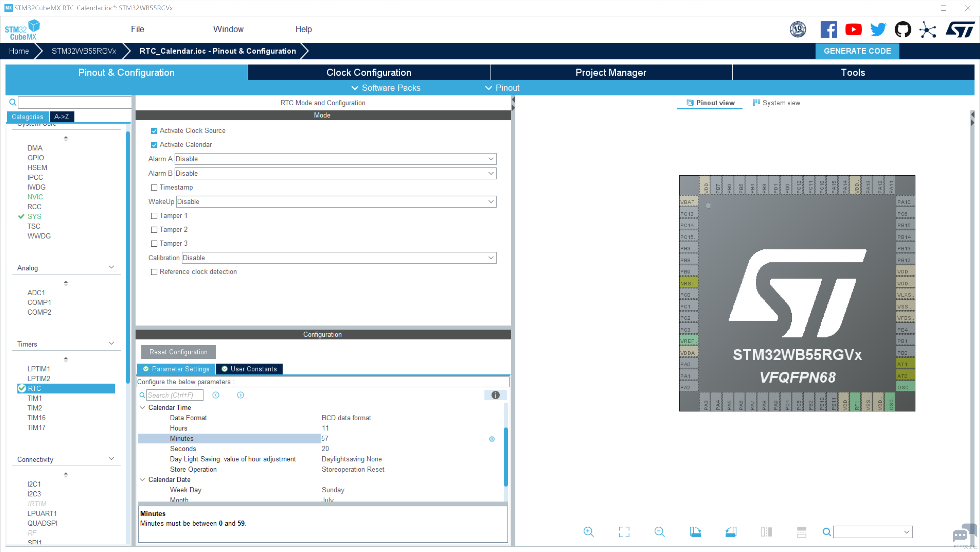The image size is (980, 552).
Task: Open the pin search combo box
Action: (873, 532)
